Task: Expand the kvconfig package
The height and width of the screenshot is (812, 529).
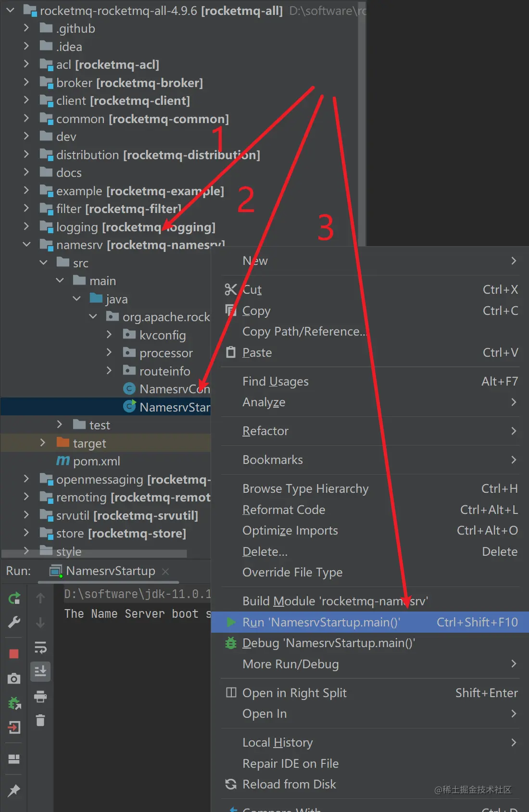Action: (x=109, y=335)
